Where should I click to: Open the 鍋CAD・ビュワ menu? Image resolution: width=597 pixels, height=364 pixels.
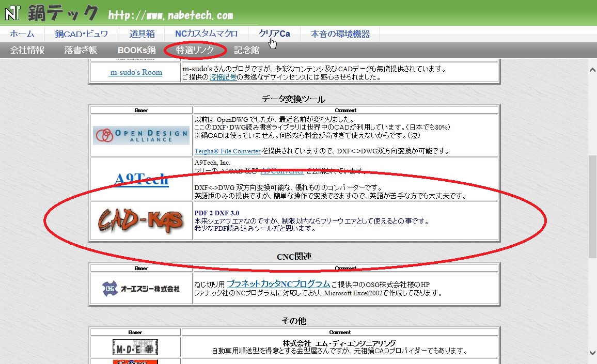(x=82, y=34)
